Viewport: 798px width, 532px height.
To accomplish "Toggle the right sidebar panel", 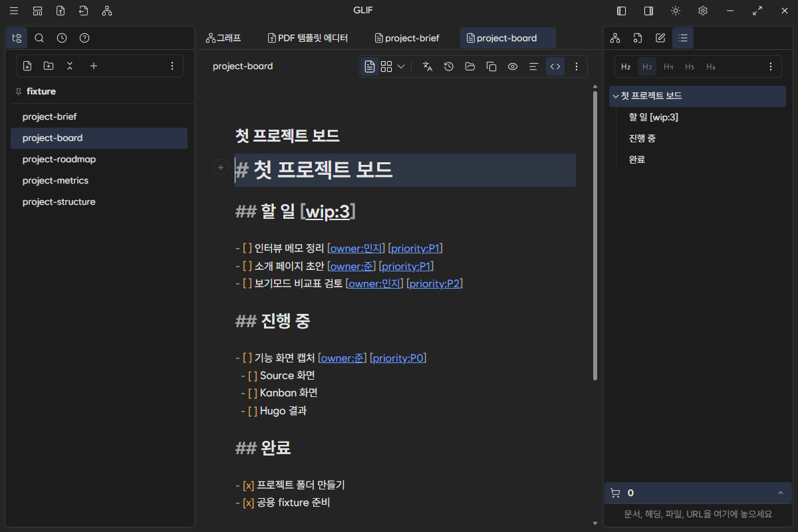I will tap(648, 11).
